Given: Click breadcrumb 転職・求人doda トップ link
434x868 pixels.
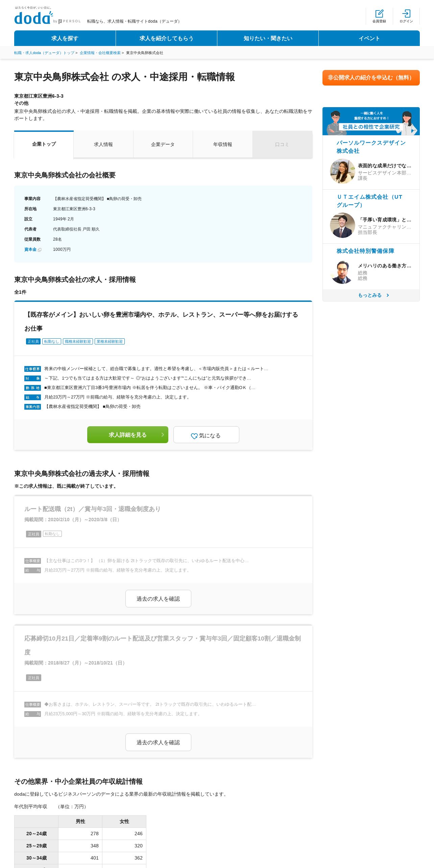Looking at the screenshot, I should [x=44, y=53].
